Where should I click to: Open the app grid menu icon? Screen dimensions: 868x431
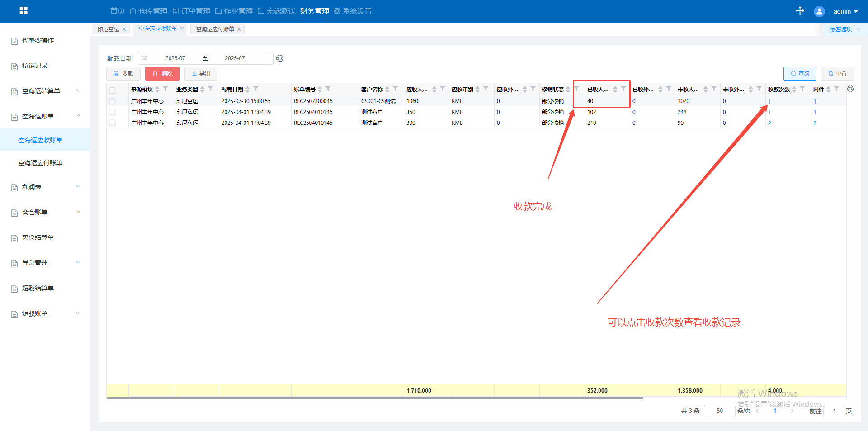(x=24, y=11)
